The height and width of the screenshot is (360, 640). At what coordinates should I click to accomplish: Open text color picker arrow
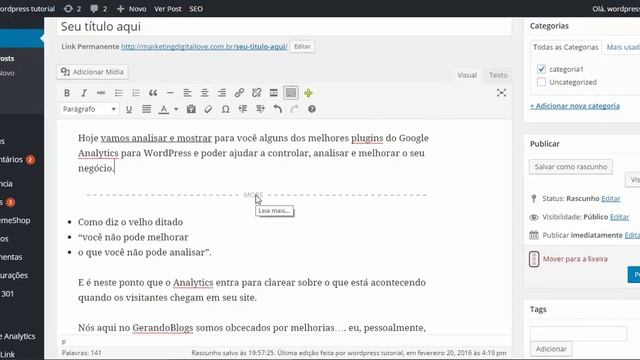click(x=176, y=109)
